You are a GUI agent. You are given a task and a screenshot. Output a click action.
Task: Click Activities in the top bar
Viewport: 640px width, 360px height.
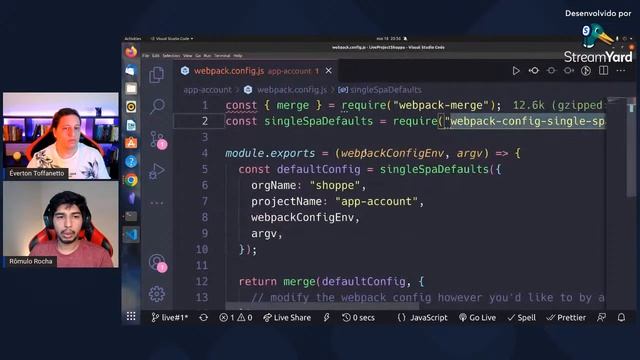133,38
